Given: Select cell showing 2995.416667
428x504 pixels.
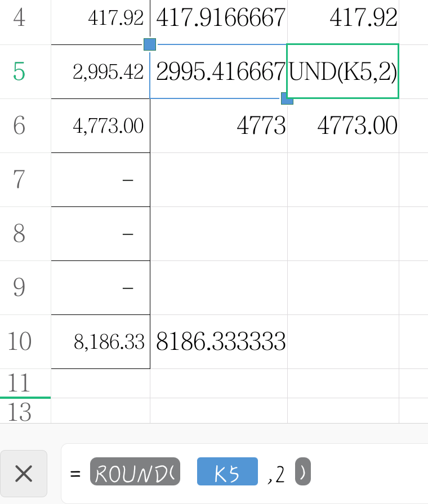Looking at the screenshot, I should [219, 71].
